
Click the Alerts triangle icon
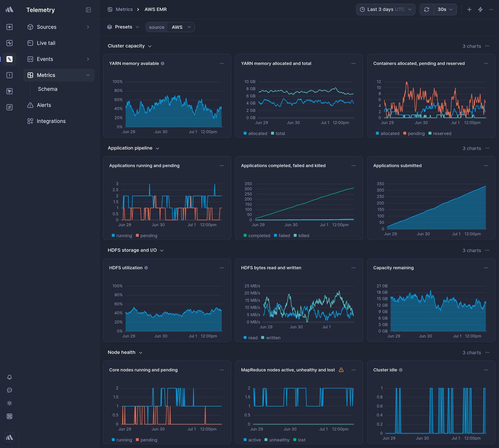[30, 105]
